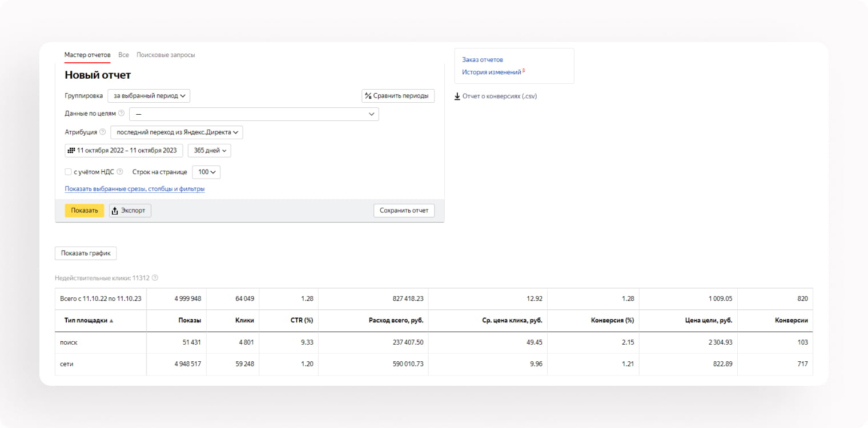This screenshot has height=428, width=868.
Task: Click download icon for Отчет о конверсиях
Action: 457,96
